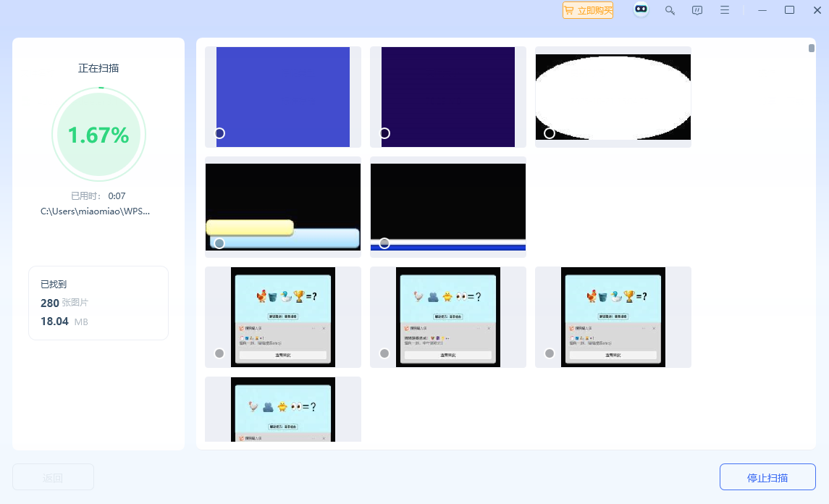Maximize the application window
The image size is (829, 504).
click(790, 10)
